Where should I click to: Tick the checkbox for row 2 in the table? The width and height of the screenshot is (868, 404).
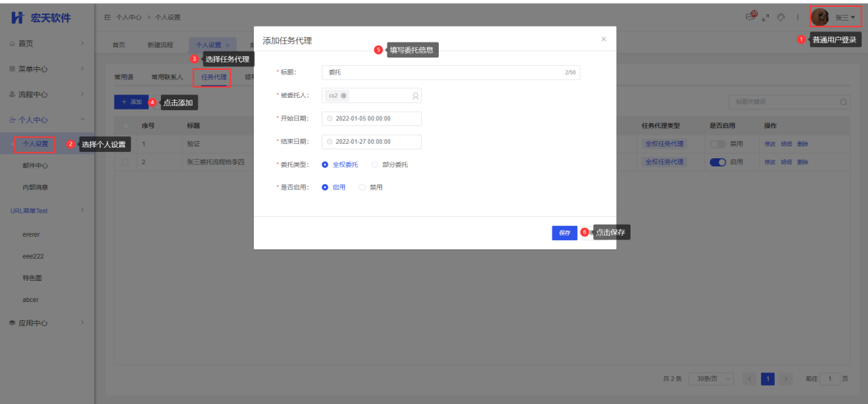pos(125,162)
